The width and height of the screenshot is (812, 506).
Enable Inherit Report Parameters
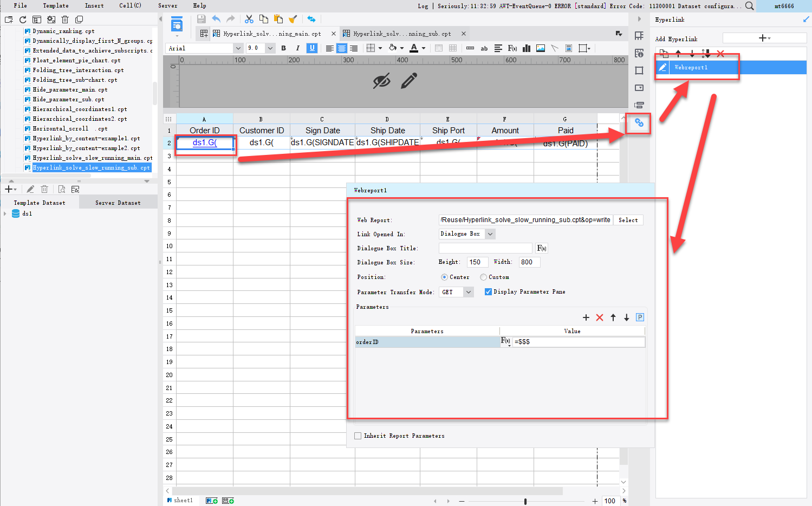point(358,436)
